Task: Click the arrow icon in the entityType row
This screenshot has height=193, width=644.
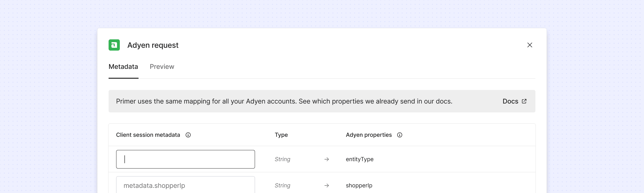Action: click(326, 159)
